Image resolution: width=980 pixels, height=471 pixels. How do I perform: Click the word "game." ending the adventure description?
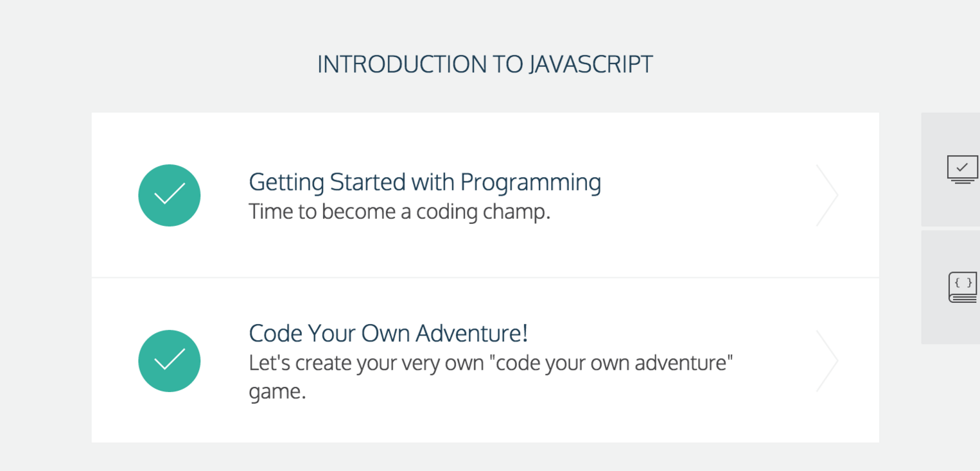point(277,391)
